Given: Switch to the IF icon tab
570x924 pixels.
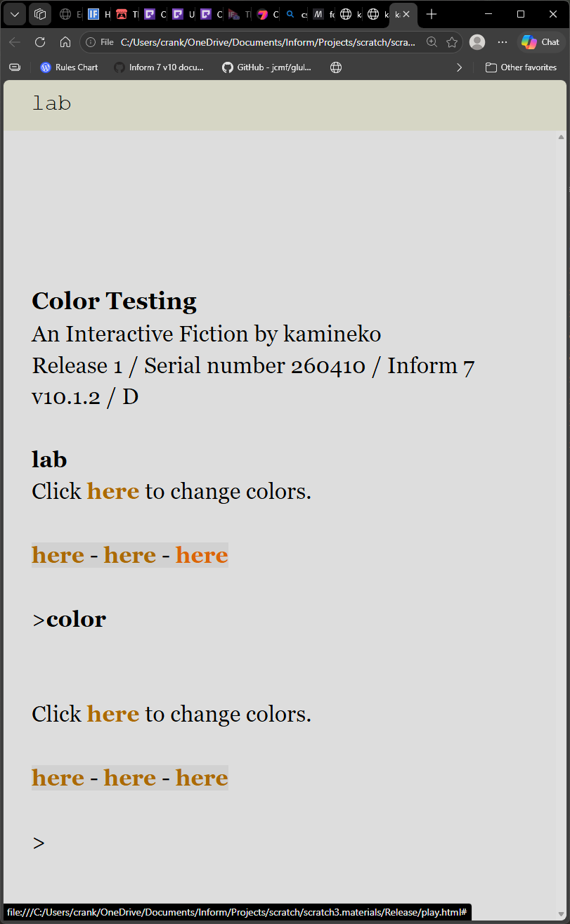Looking at the screenshot, I should pyautogui.click(x=98, y=14).
